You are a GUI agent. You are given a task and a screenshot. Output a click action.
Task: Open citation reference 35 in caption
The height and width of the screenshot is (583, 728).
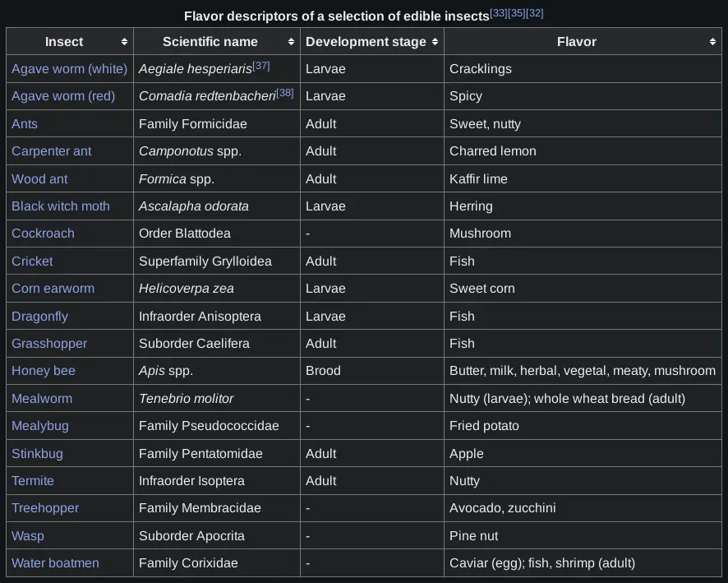click(x=517, y=13)
